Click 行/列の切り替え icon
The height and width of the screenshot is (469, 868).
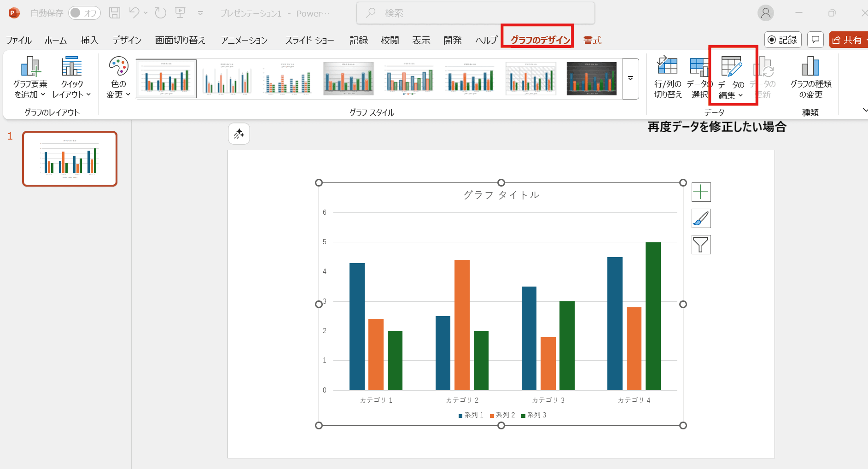667,77
